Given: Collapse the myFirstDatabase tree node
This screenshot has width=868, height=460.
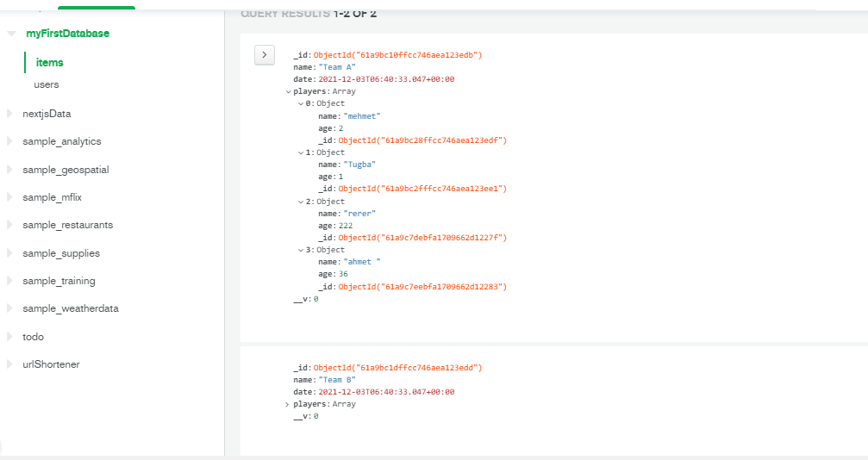Looking at the screenshot, I should coord(11,34).
